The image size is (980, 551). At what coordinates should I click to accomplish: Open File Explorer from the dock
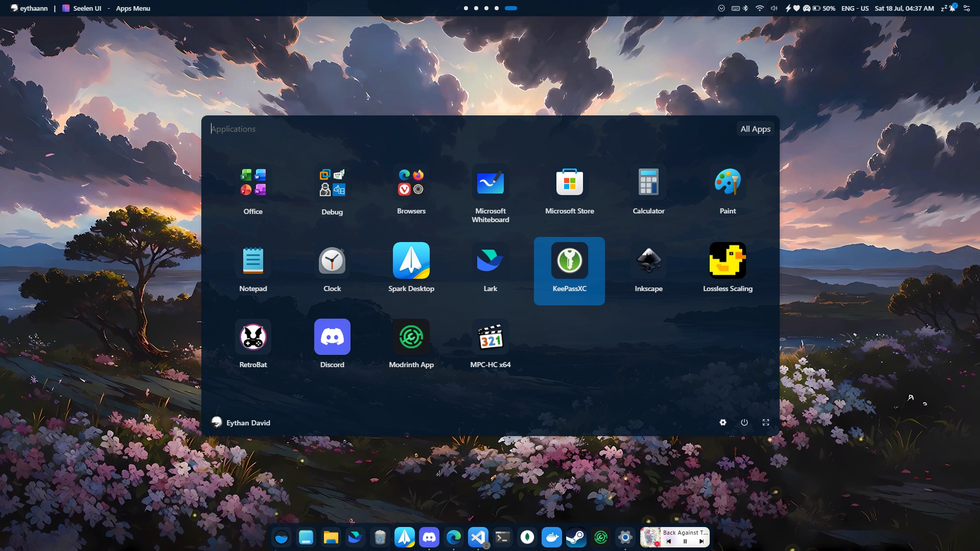pyautogui.click(x=331, y=537)
